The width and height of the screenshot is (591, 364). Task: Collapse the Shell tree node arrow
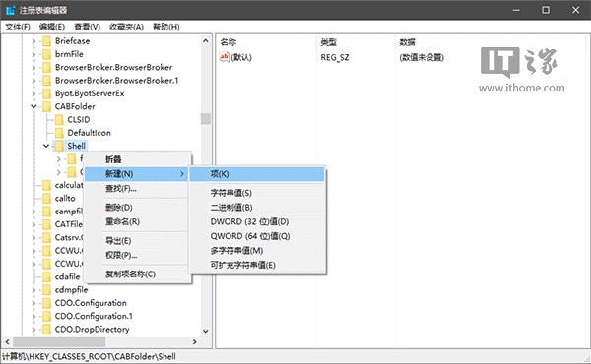pyautogui.click(x=46, y=146)
